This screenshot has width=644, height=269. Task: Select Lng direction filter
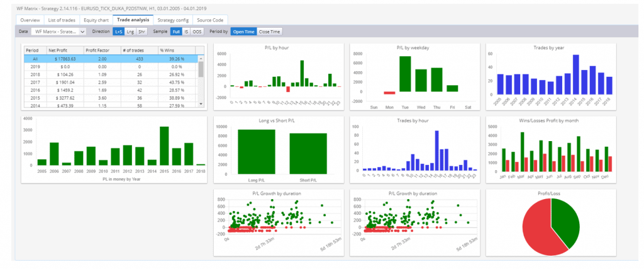click(x=130, y=31)
